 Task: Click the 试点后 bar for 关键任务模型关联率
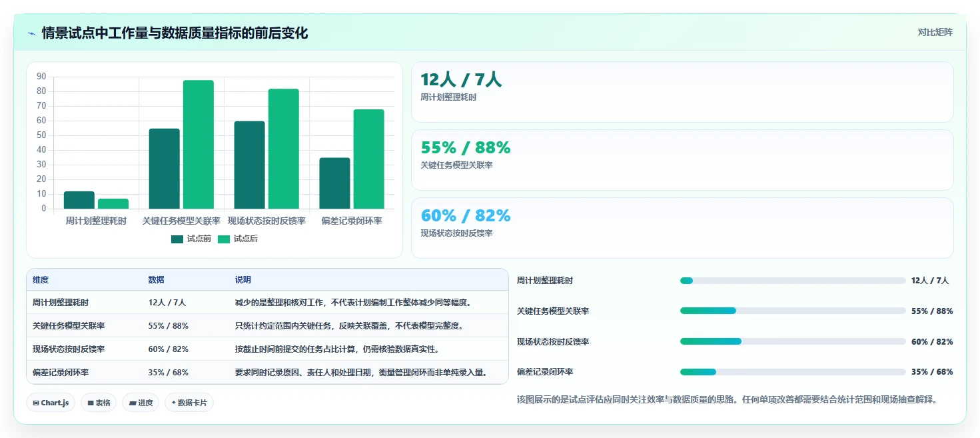pos(199,145)
